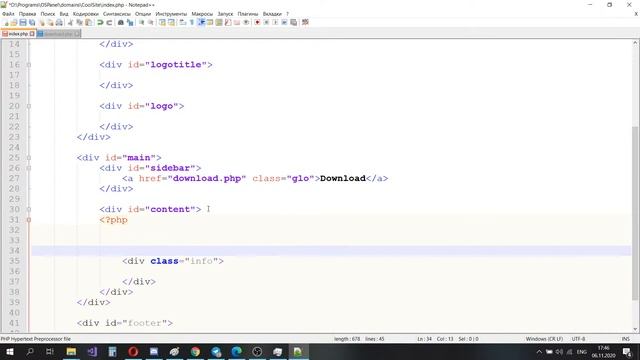Click the Save recorded macro icon
640x360 pixels.
[x=293, y=22]
